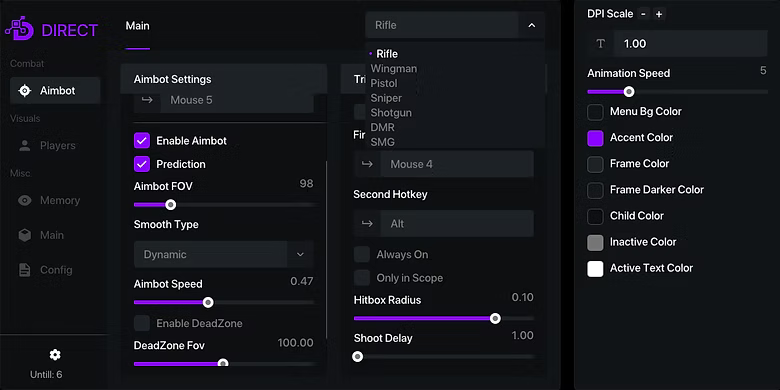Screen dimensions: 780x390
Task: Select Sniper from the weapon list
Action: [386, 98]
